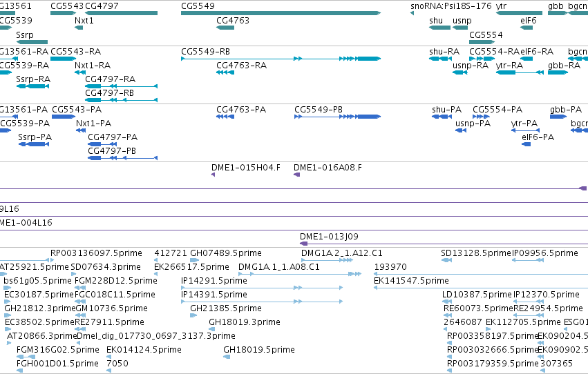588x374 pixels.
Task: Click the Nxt1-PA protein glyph
Action: (x=81, y=130)
